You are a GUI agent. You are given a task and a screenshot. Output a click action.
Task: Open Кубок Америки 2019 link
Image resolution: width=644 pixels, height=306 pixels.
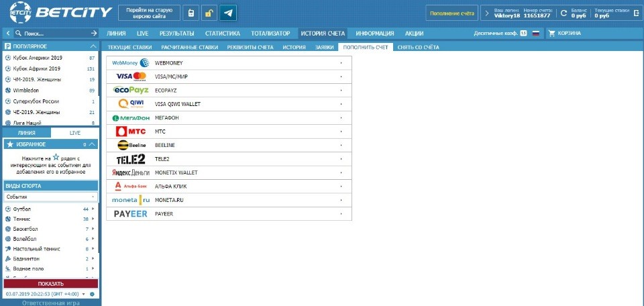coord(38,58)
